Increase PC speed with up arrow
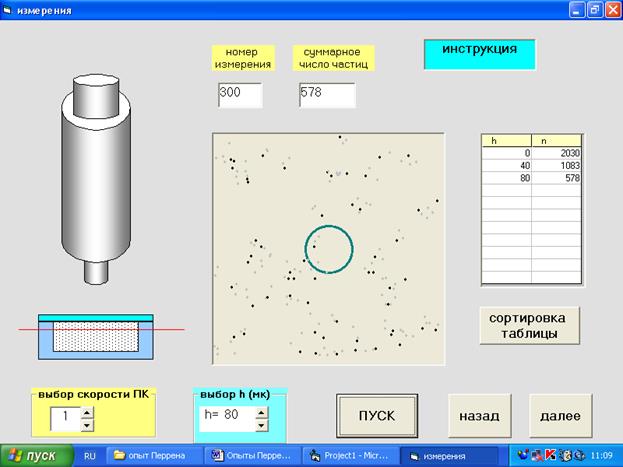Viewport: 623px width, 467px height. pyautogui.click(x=87, y=413)
